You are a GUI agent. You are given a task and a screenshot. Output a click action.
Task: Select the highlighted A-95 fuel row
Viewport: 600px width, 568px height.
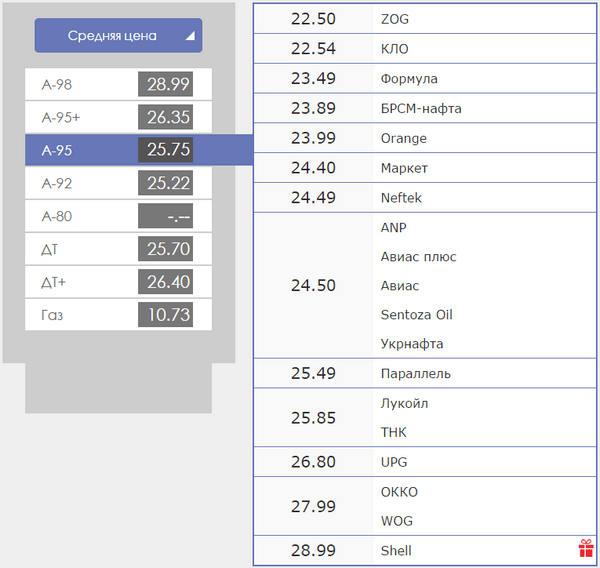coord(118,151)
